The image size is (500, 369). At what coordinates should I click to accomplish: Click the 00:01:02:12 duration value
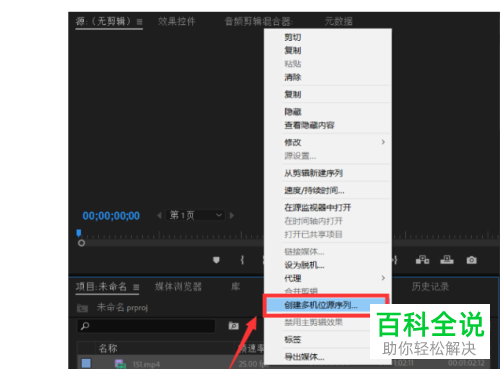coord(466,363)
